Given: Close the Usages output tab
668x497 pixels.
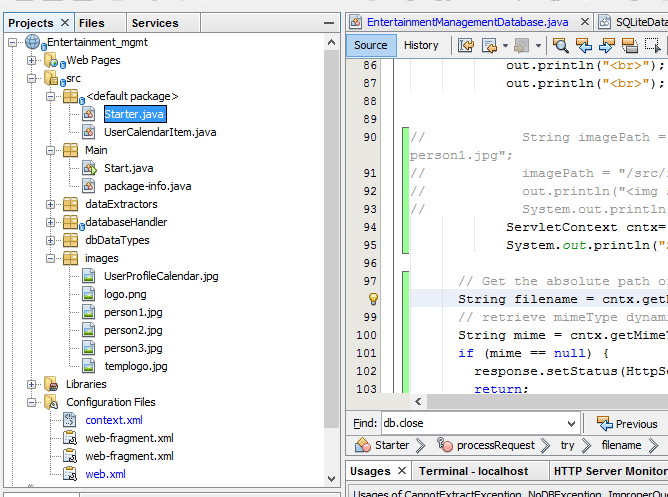Looking at the screenshot, I should click(x=401, y=471).
